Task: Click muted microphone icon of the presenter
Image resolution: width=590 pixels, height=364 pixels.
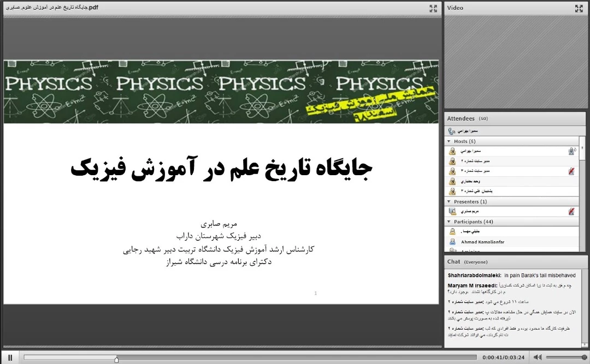Action: click(x=571, y=211)
